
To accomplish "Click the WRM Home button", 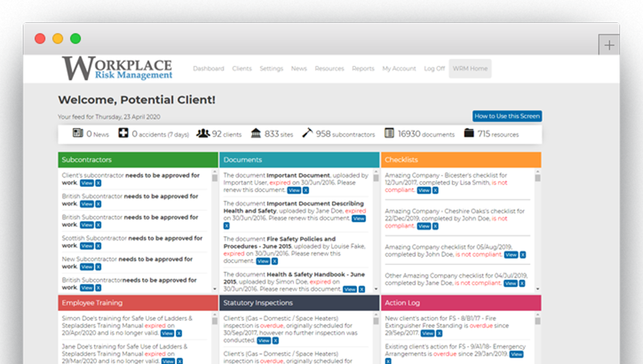I will tap(470, 68).
